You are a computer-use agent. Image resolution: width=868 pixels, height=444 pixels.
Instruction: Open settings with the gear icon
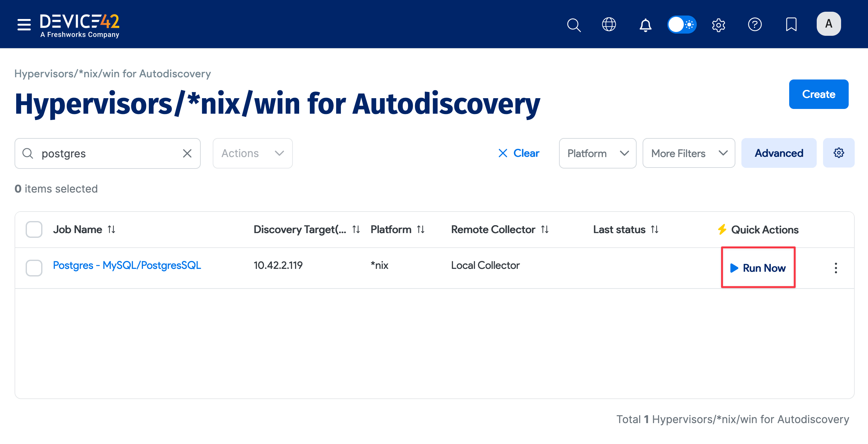[719, 25]
